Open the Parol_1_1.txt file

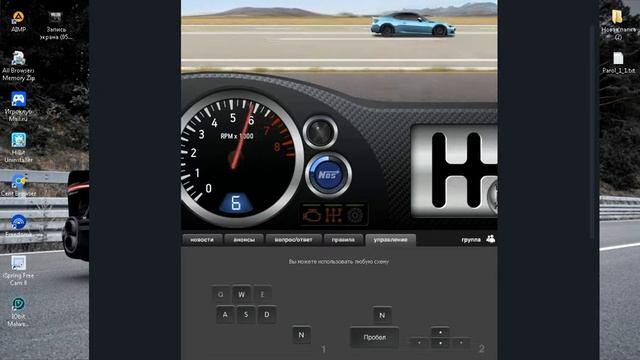point(618,62)
